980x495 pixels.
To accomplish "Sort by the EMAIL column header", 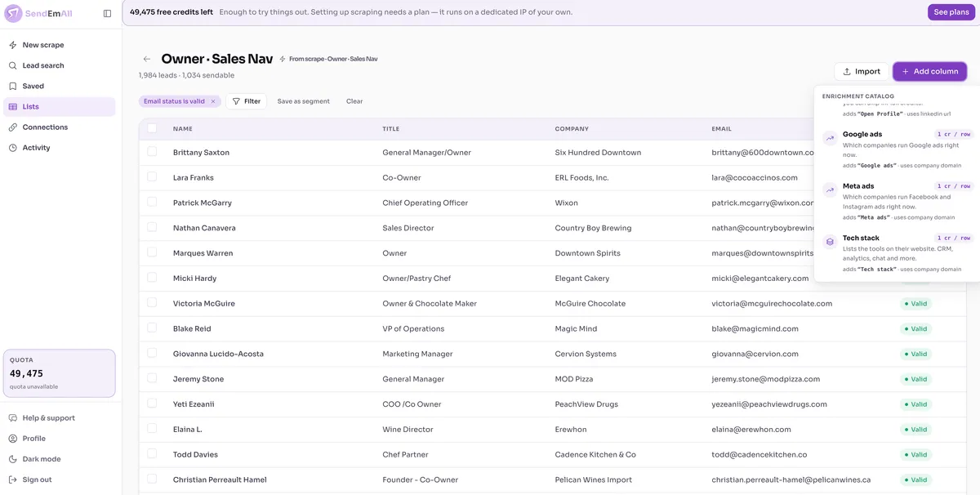I will [x=721, y=129].
